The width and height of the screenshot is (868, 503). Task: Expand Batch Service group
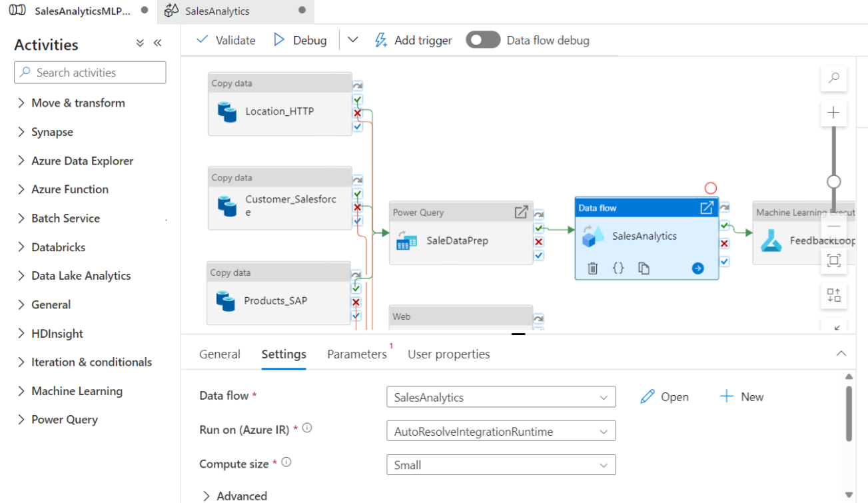coord(21,218)
